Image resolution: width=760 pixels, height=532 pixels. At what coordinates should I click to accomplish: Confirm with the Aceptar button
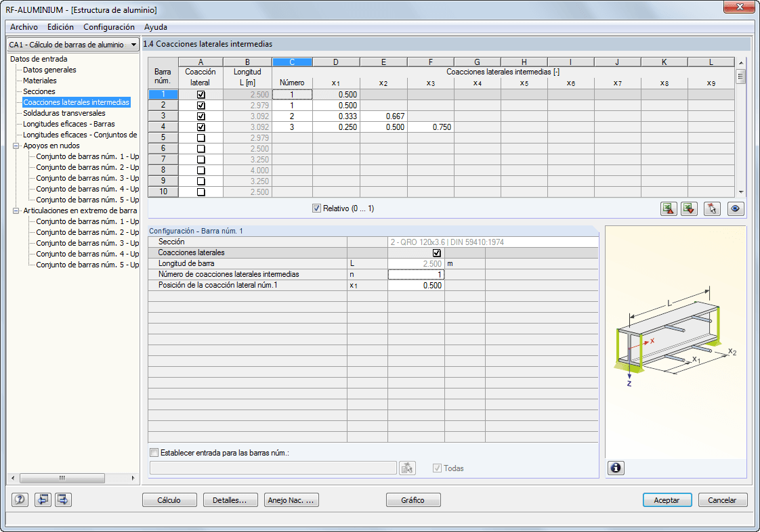pyautogui.click(x=667, y=500)
